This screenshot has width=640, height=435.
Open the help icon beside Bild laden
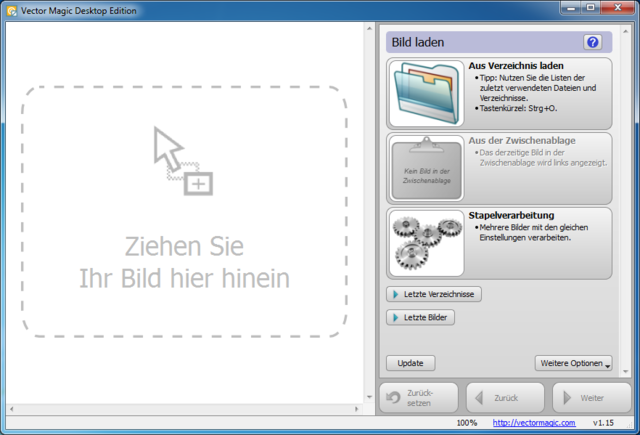click(x=593, y=42)
